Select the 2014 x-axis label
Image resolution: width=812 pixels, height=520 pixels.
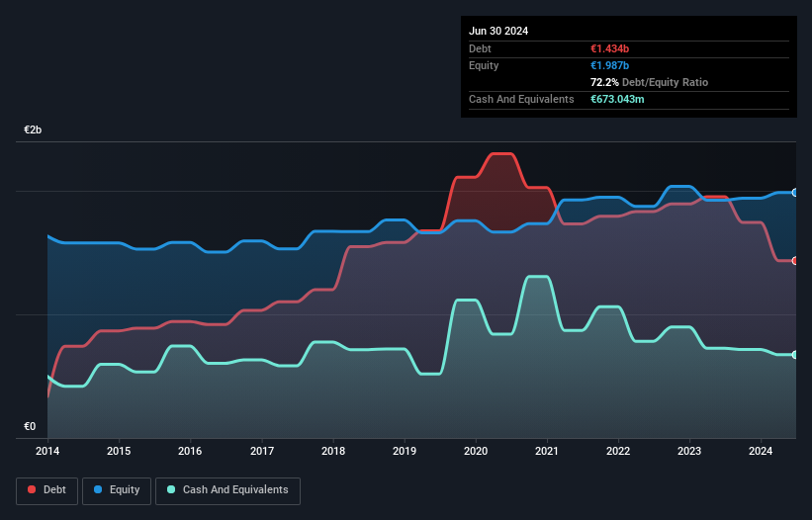(47, 451)
